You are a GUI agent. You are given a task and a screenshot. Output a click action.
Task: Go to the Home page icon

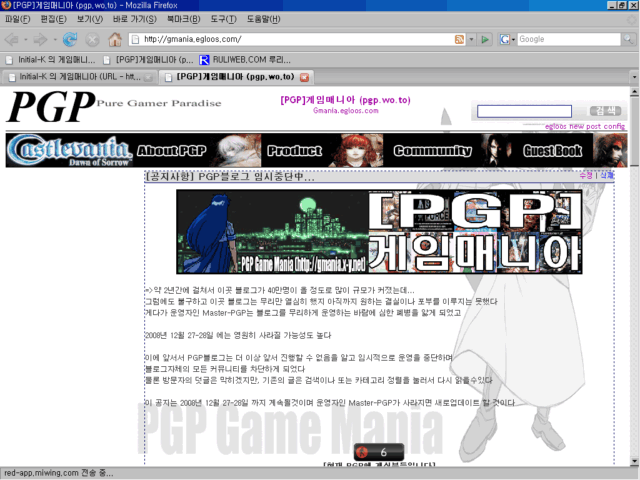coord(115,40)
